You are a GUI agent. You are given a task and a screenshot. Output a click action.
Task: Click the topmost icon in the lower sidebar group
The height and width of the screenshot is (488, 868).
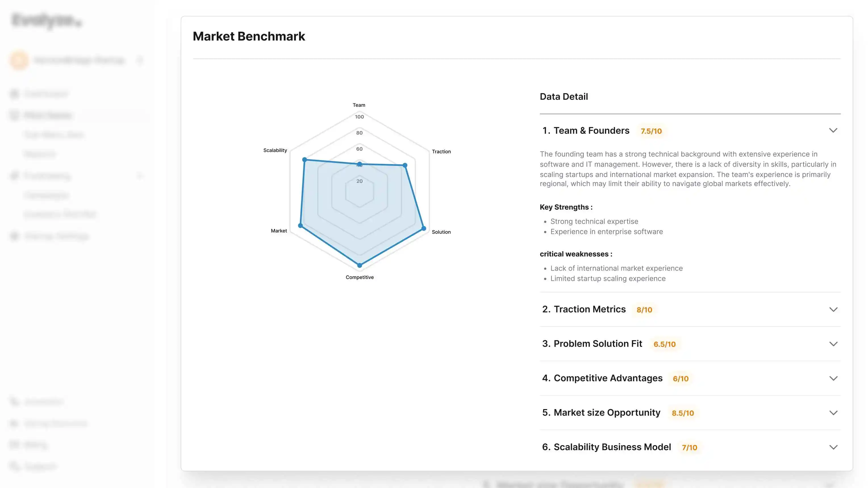14,401
